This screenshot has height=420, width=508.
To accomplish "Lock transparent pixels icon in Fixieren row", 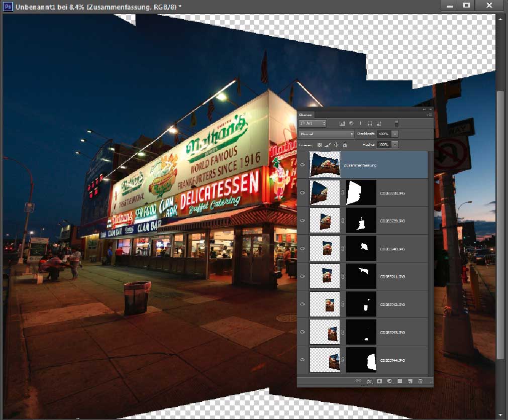I will pos(320,145).
